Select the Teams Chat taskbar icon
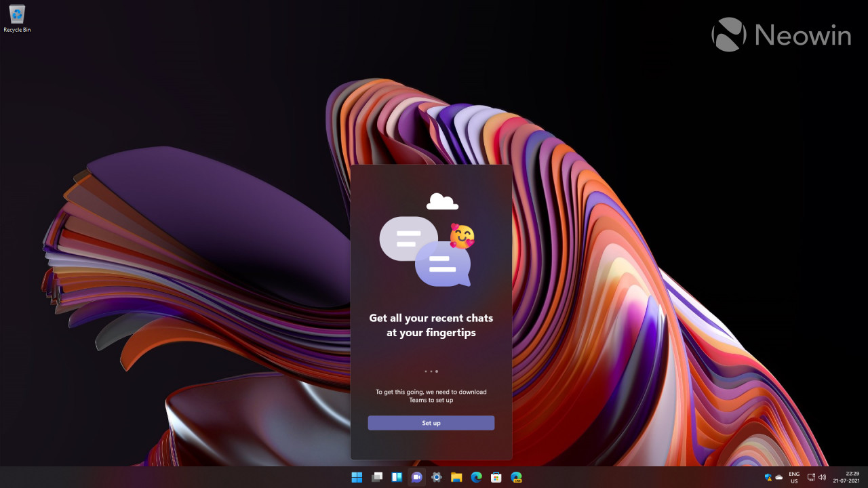The image size is (868, 488). pyautogui.click(x=416, y=476)
